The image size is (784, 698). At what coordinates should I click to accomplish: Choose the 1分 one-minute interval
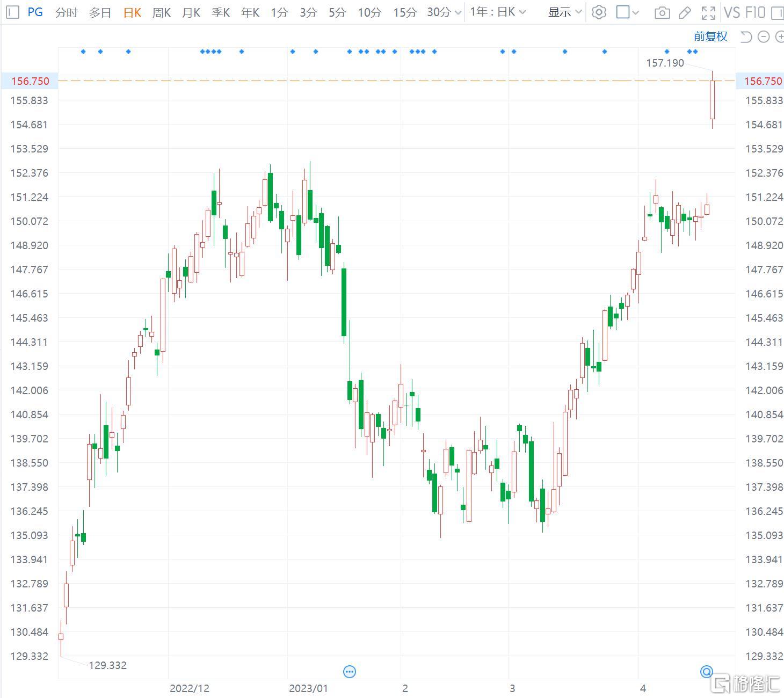click(279, 12)
